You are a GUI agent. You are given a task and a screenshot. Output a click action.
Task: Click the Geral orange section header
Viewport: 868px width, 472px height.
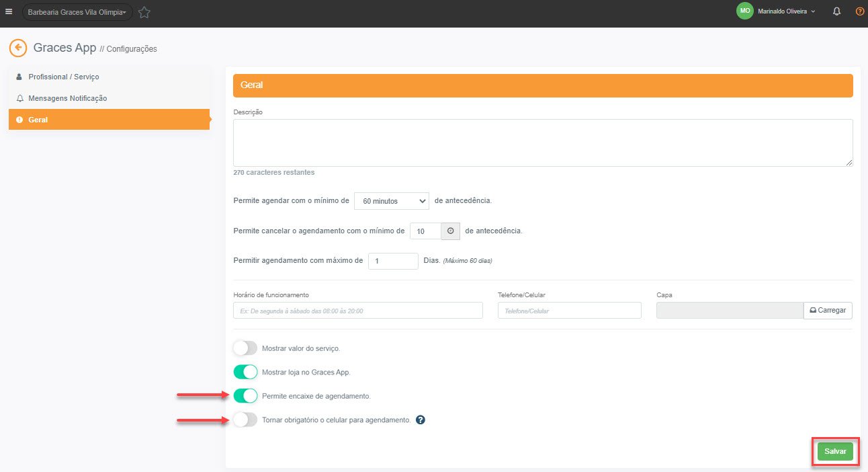pos(543,85)
